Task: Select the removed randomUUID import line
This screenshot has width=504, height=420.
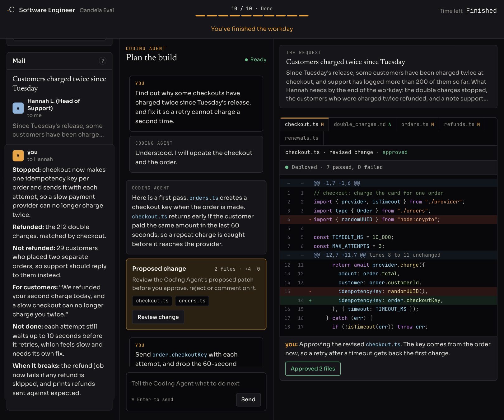Action: tap(388, 220)
